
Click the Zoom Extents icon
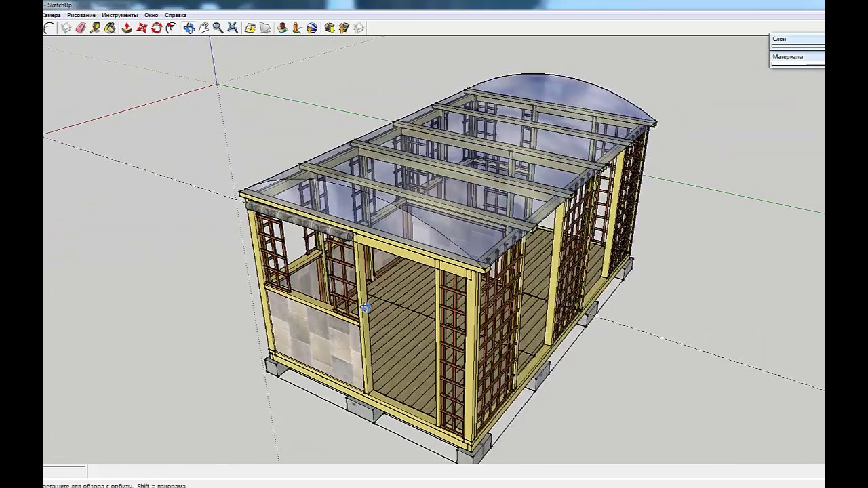tap(233, 28)
